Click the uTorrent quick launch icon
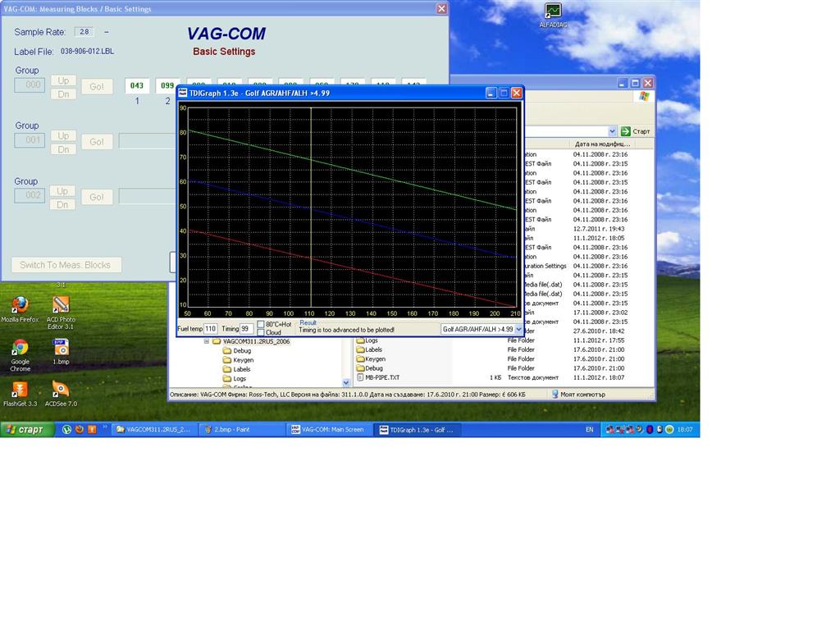The image size is (840, 630). (x=67, y=429)
